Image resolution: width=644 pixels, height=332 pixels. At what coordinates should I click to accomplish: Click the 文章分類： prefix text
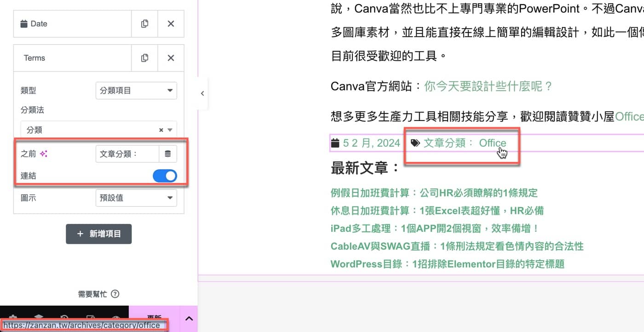(x=448, y=143)
